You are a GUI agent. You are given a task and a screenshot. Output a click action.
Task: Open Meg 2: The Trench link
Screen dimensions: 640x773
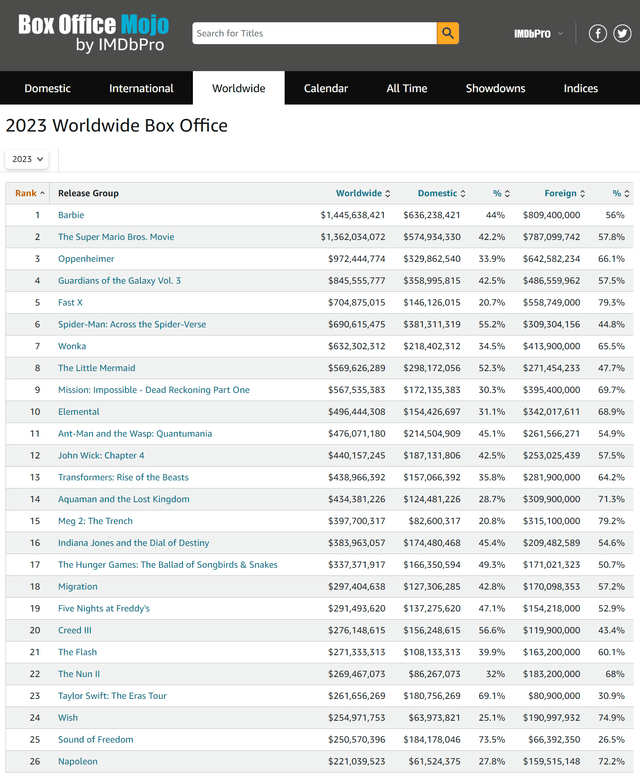coord(95,521)
